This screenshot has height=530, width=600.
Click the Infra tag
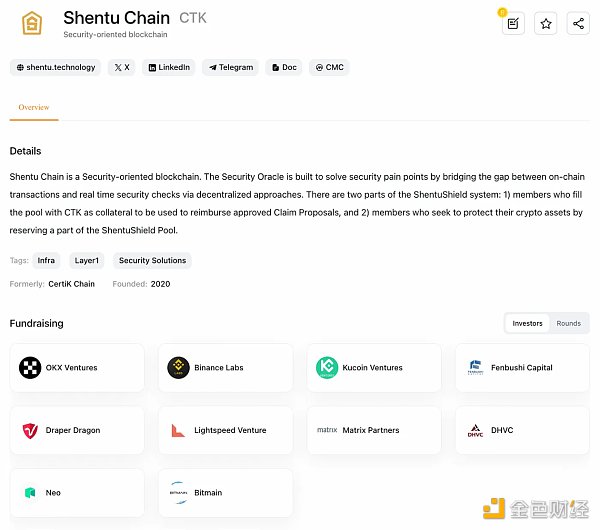click(x=46, y=261)
